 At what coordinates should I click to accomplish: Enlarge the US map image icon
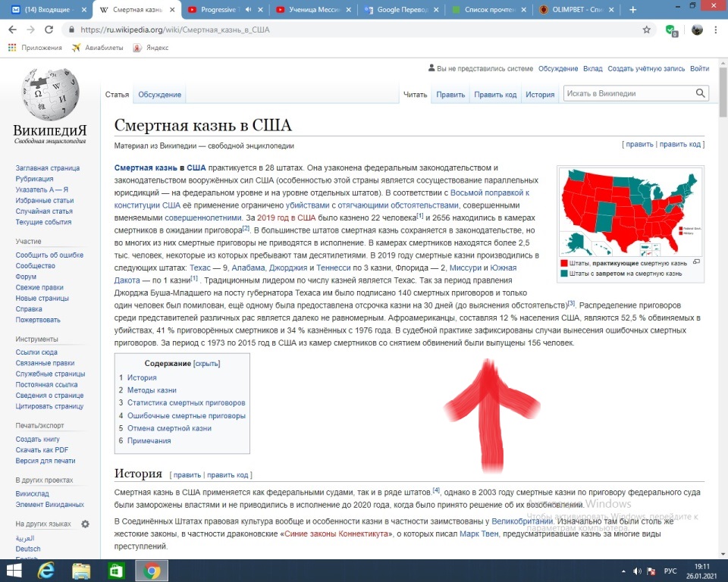(x=696, y=261)
